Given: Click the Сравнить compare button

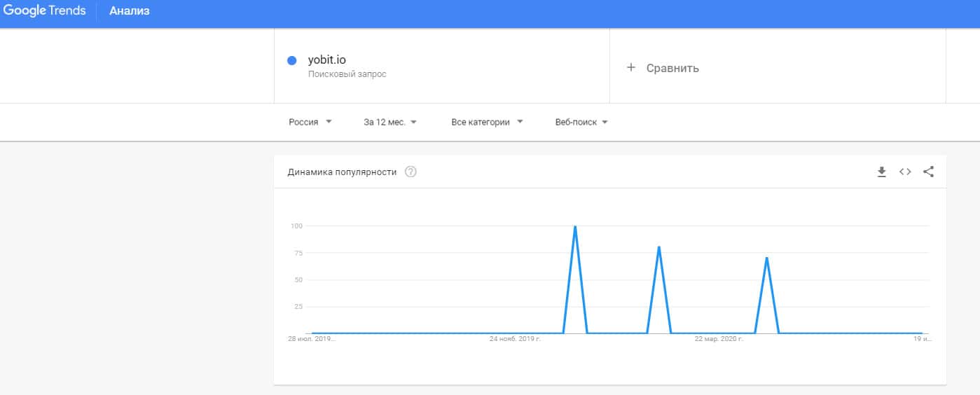Looking at the screenshot, I should pyautogui.click(x=672, y=68).
